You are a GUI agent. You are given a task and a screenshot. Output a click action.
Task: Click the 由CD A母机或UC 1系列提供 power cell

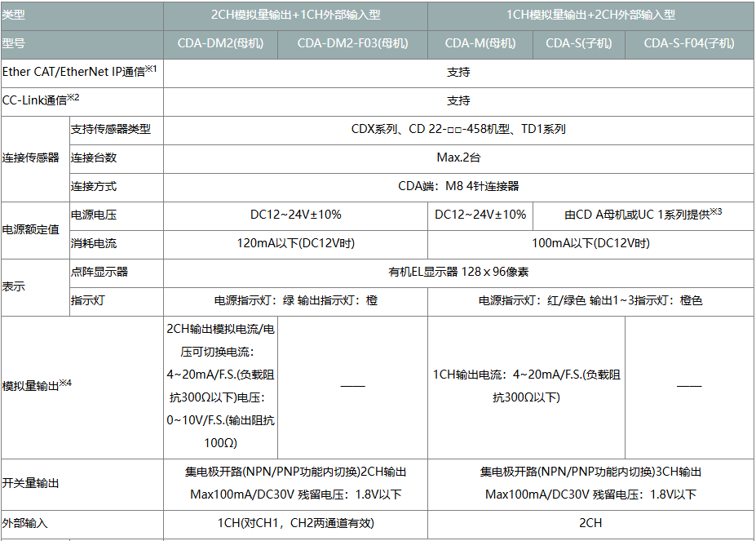tap(643, 215)
